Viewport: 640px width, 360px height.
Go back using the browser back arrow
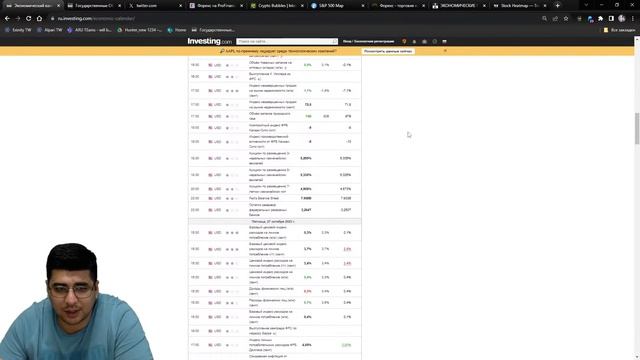tap(7, 18)
